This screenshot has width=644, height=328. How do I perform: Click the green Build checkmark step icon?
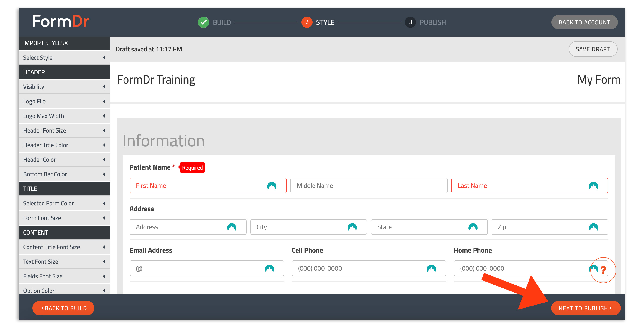click(x=203, y=22)
